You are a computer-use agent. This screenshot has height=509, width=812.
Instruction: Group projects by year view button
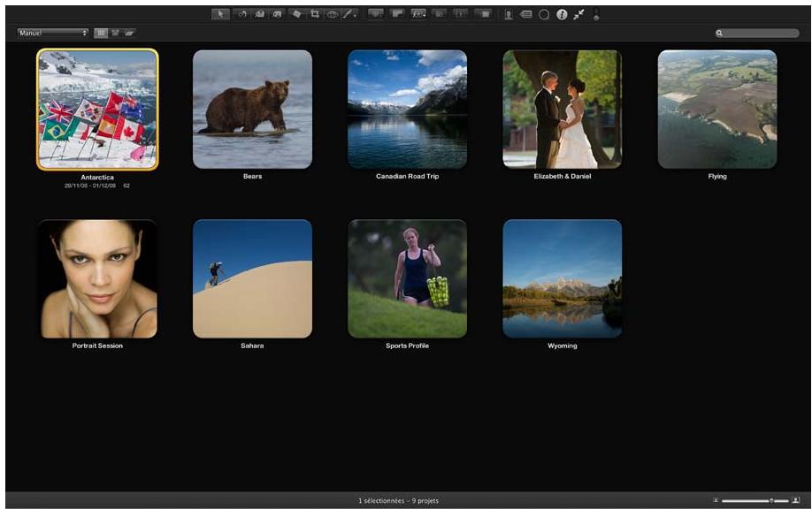tap(115, 33)
